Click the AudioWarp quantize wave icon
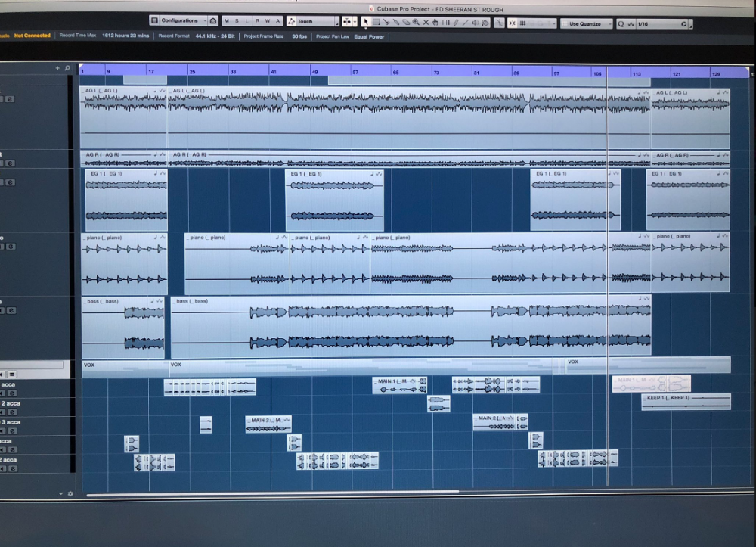The width and height of the screenshot is (756, 547). tap(631, 23)
